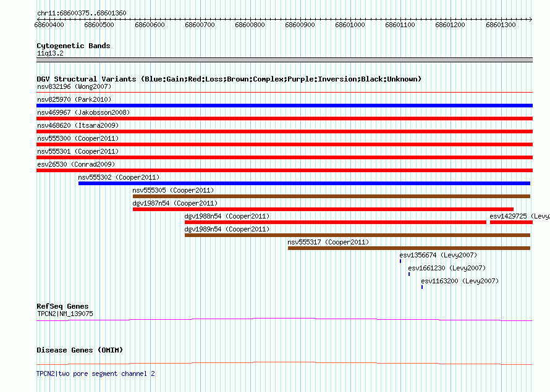Click the esv26530 (Conrad2009) label
Viewport: 550px width, 392px height.
click(76, 164)
